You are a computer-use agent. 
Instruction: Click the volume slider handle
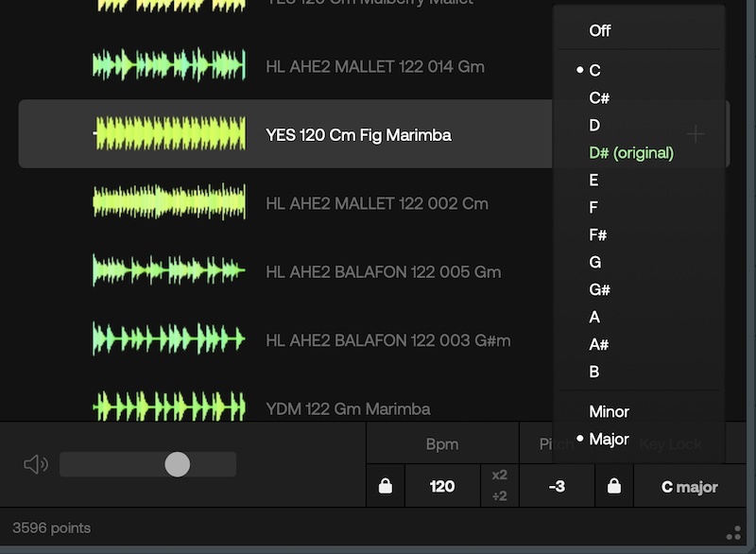[x=177, y=463]
